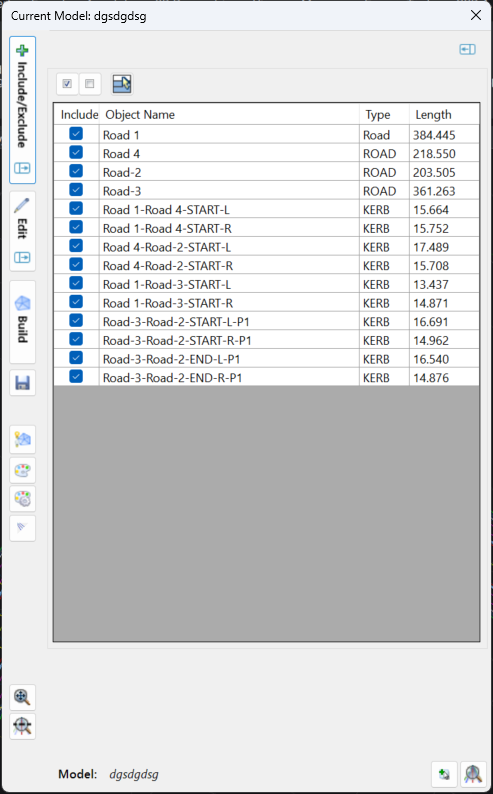The width and height of the screenshot is (493, 794).
Task: Click the select objects from drawing icon
Action: point(122,84)
